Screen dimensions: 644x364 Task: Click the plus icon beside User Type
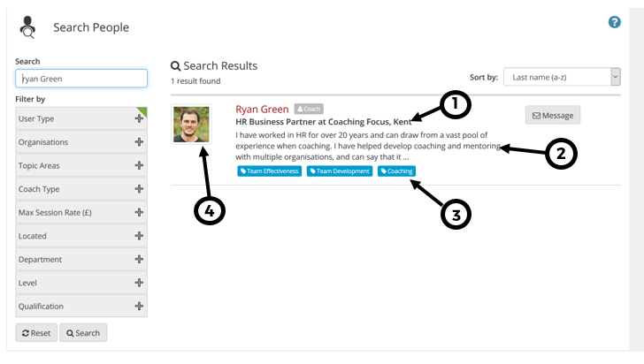coord(139,118)
